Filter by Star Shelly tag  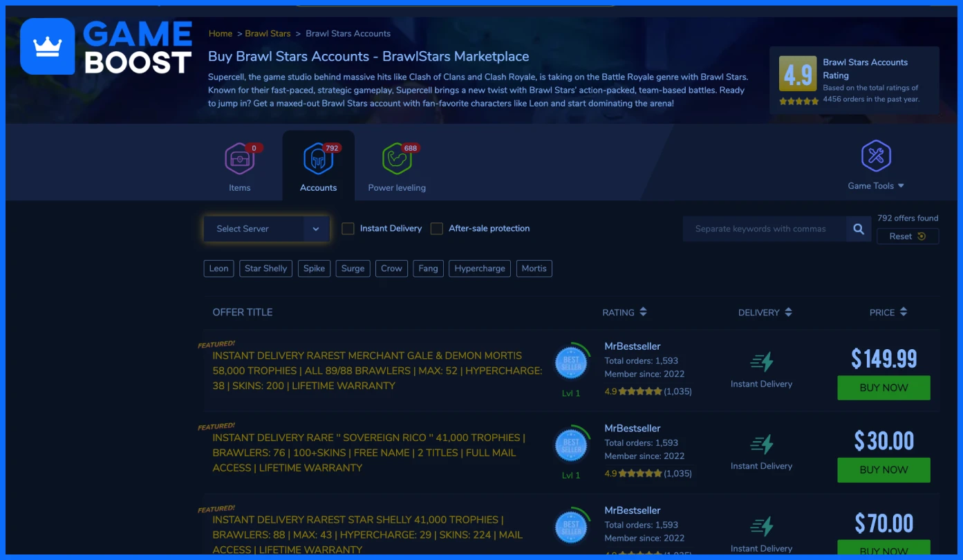coord(265,268)
